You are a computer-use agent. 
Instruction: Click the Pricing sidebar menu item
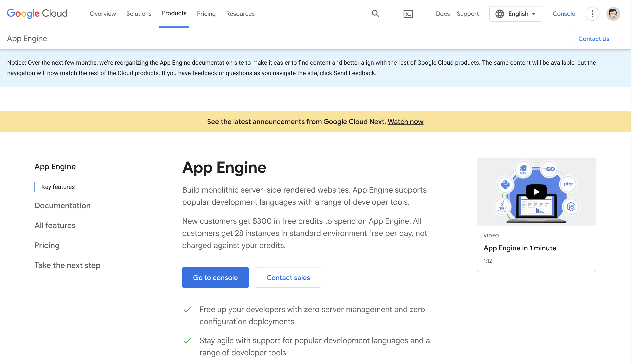pos(47,245)
